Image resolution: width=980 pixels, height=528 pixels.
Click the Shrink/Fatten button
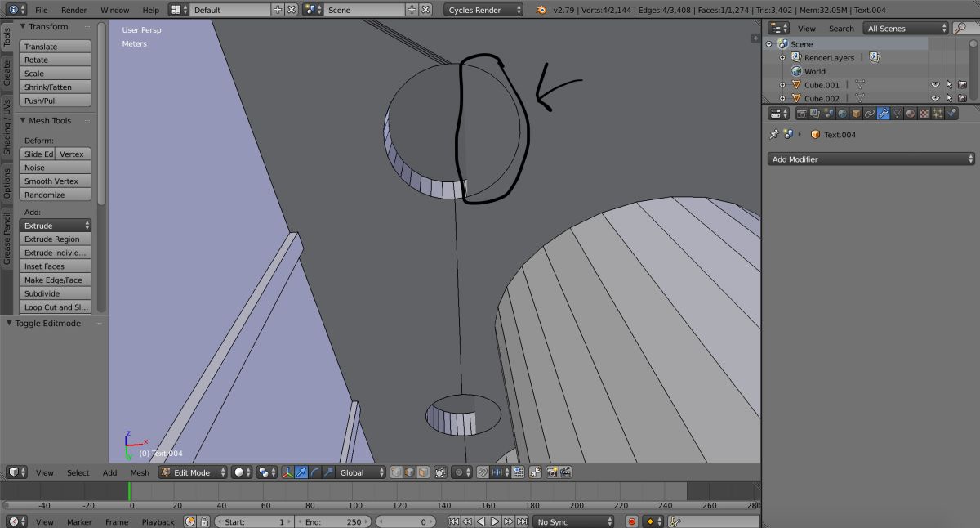(x=56, y=87)
